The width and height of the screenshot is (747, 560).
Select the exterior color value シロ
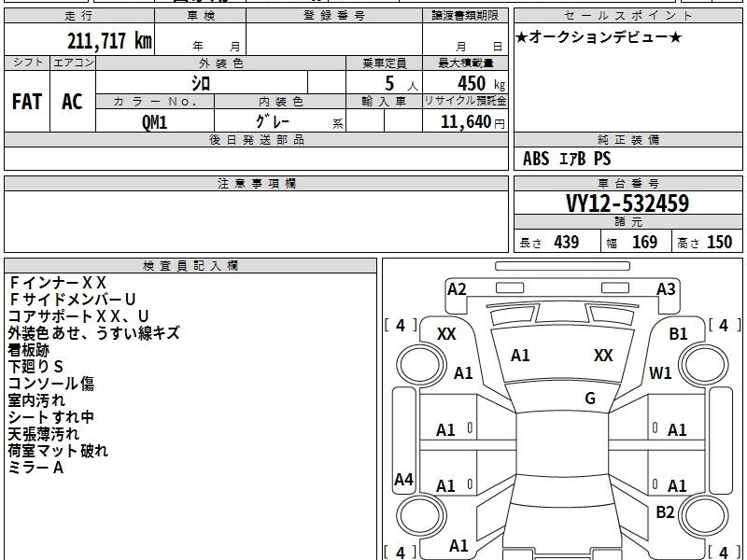[x=201, y=83]
